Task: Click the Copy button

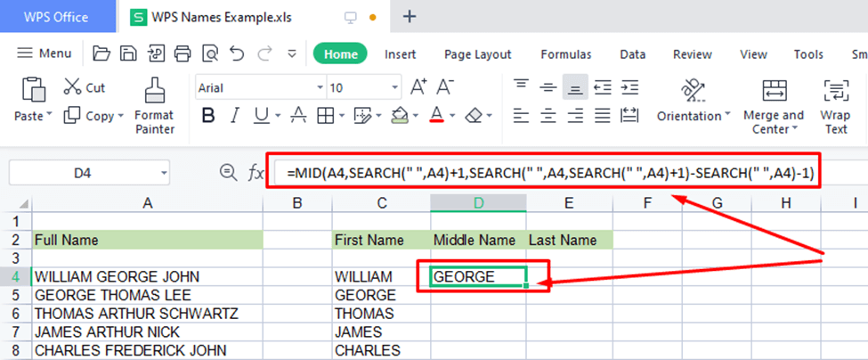Action: (x=88, y=116)
